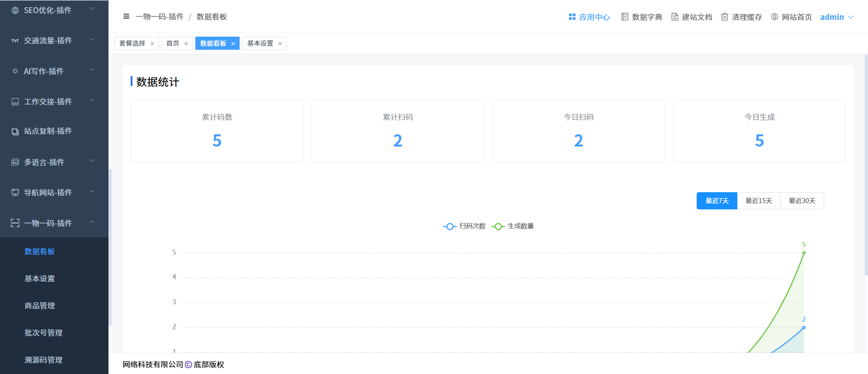This screenshot has height=374, width=868.
Task: Select 最近30天 time range
Action: click(x=802, y=201)
